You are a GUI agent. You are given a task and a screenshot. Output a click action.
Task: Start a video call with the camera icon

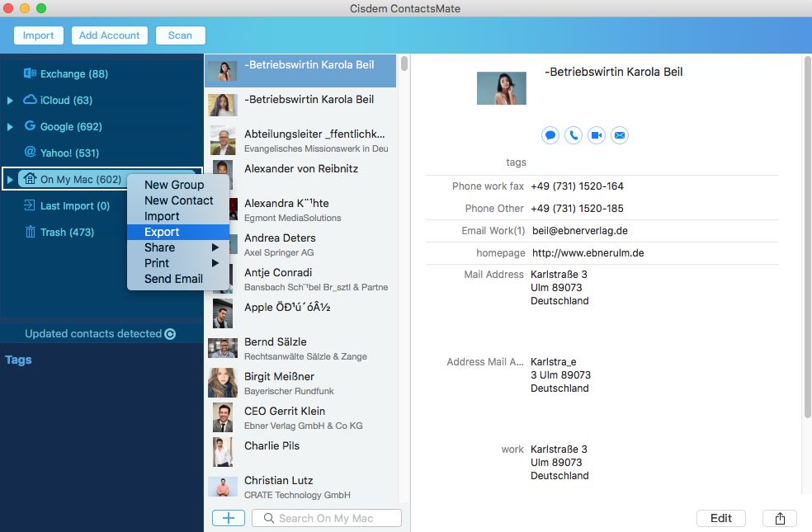click(x=597, y=135)
